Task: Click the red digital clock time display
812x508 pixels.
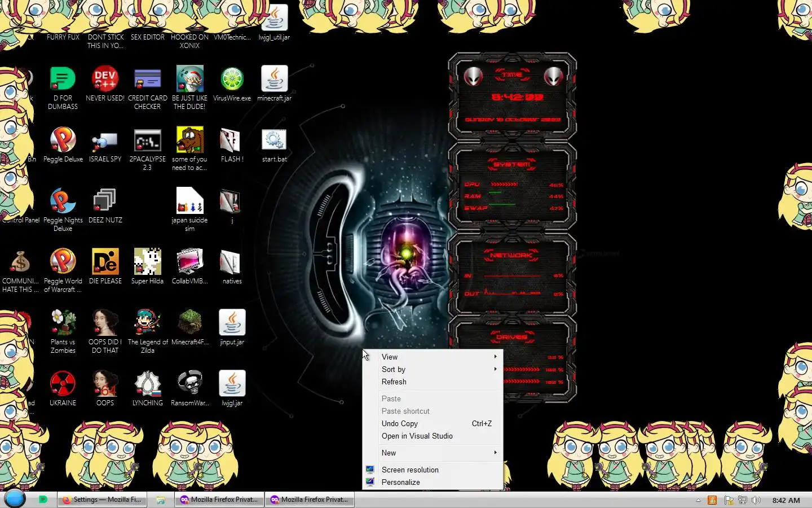Action: tap(517, 97)
